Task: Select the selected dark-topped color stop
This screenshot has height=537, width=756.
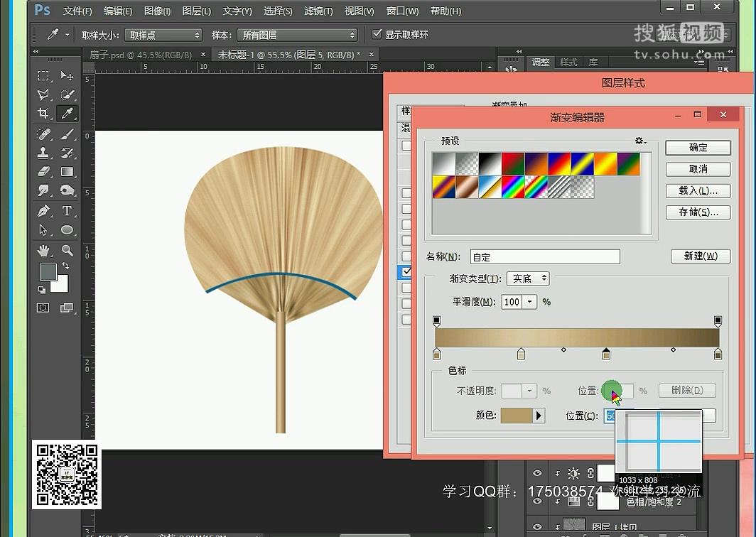Action: [x=606, y=354]
